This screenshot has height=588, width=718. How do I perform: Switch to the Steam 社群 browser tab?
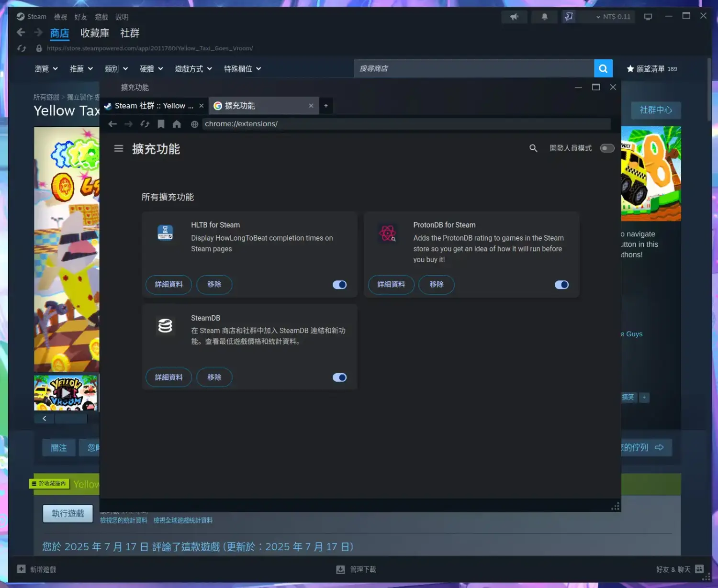tap(153, 106)
